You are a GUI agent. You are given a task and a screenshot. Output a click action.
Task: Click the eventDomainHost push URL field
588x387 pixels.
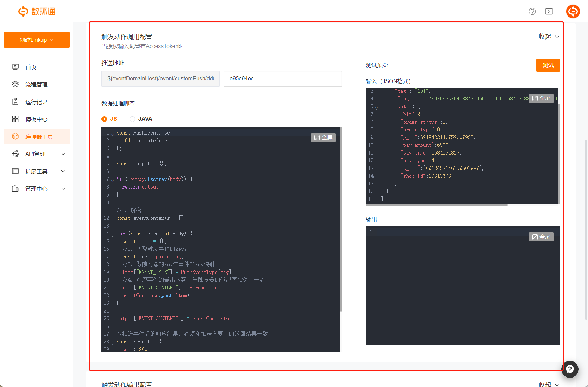pyautogui.click(x=160, y=79)
